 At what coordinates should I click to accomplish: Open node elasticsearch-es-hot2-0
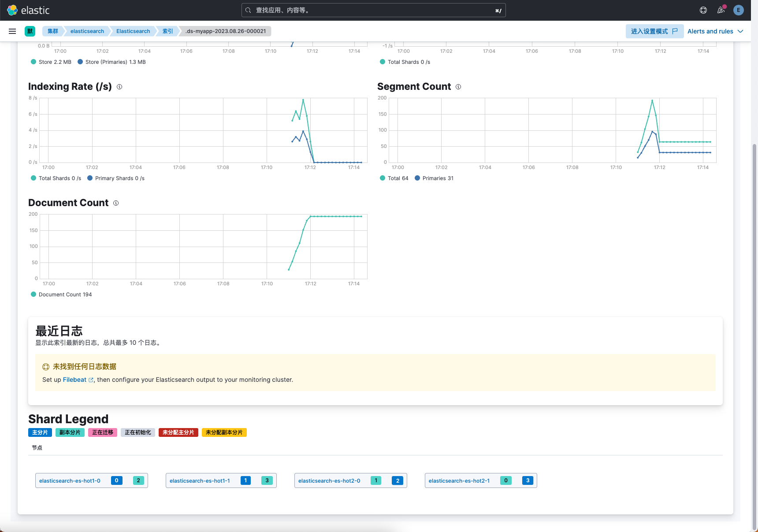click(x=329, y=481)
